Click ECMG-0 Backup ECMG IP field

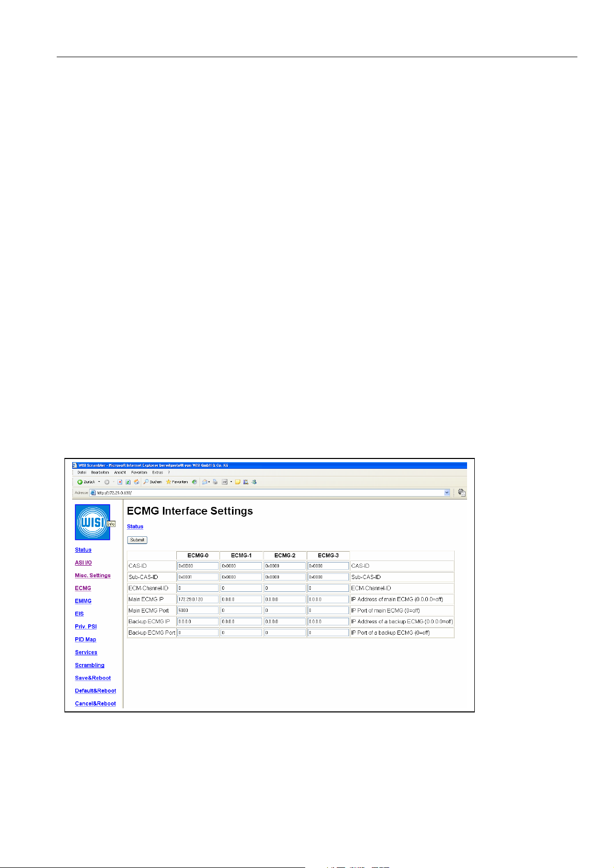pyautogui.click(x=198, y=621)
